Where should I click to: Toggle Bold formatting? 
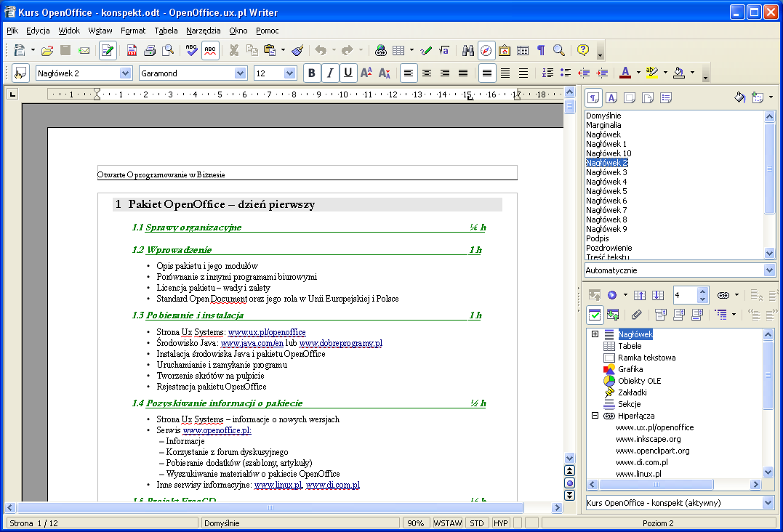pos(312,73)
